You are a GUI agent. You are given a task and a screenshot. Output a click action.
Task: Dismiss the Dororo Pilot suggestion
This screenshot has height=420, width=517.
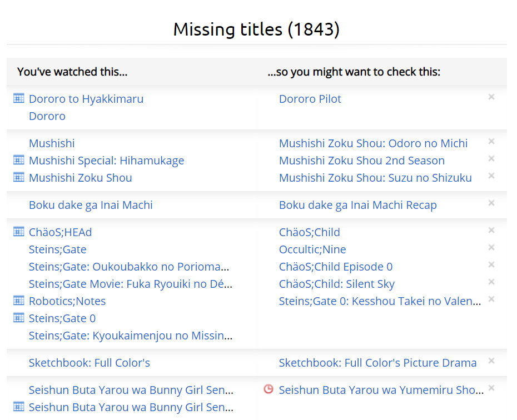[491, 97]
